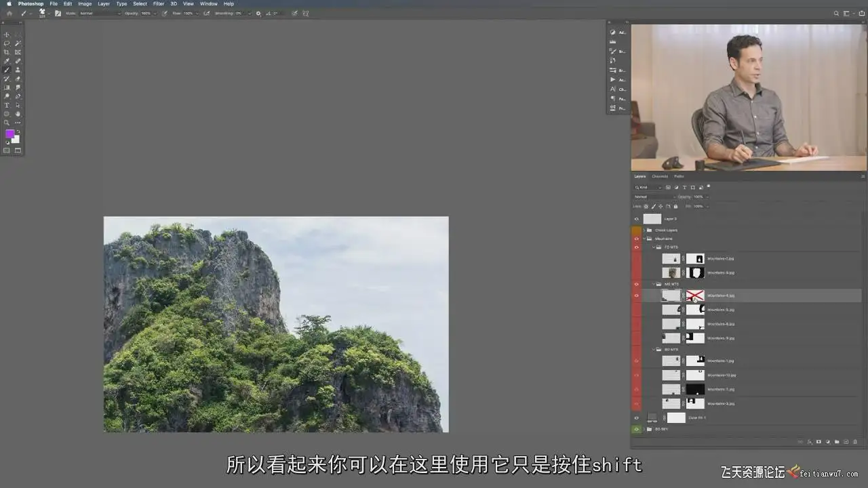Click the purple foreground color swatch

[x=9, y=134]
